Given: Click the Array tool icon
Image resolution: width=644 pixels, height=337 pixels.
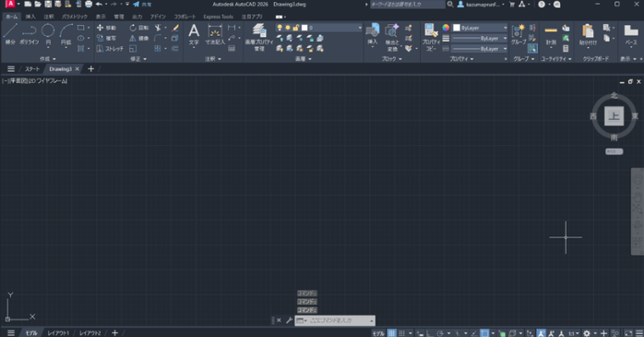Looking at the screenshot, I should [x=158, y=49].
